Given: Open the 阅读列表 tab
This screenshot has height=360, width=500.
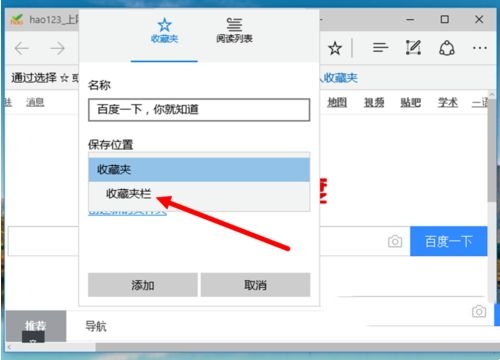Looking at the screenshot, I should click(x=234, y=31).
